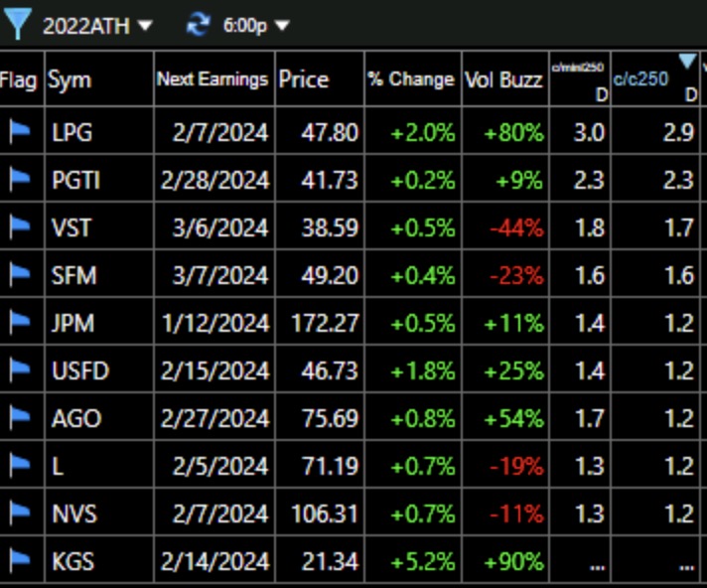707x588 pixels.
Task: Select the PGTI symbol
Action: coord(75,181)
